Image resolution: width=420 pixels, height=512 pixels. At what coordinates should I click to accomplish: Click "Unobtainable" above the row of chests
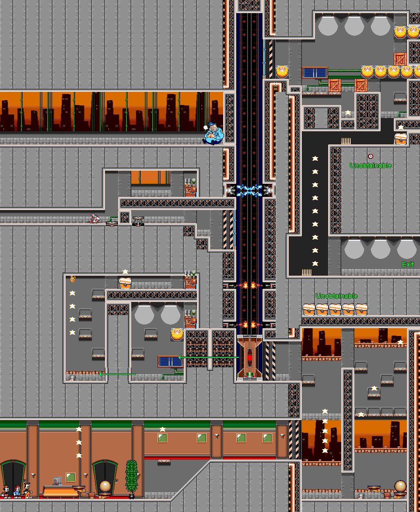[336, 296]
